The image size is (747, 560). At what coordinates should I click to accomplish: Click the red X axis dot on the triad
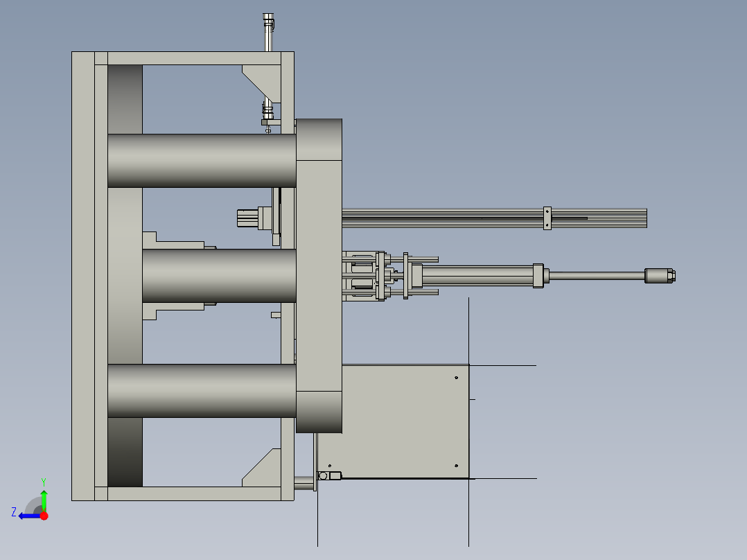[x=44, y=516]
